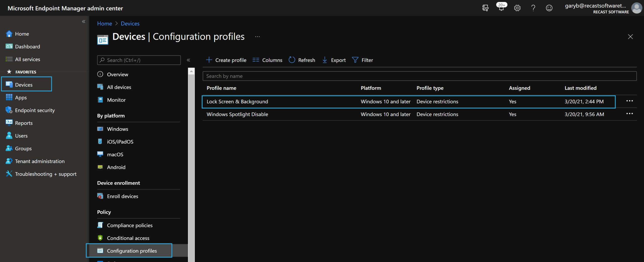This screenshot has height=262, width=644.
Task: Open the directory and subscription filter icon
Action: pyautogui.click(x=485, y=8)
